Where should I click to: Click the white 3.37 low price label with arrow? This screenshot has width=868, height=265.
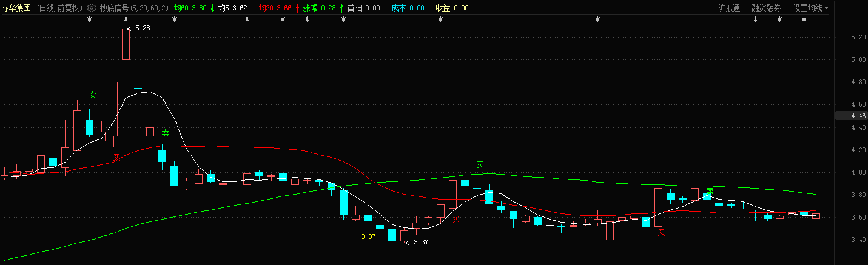[417, 242]
